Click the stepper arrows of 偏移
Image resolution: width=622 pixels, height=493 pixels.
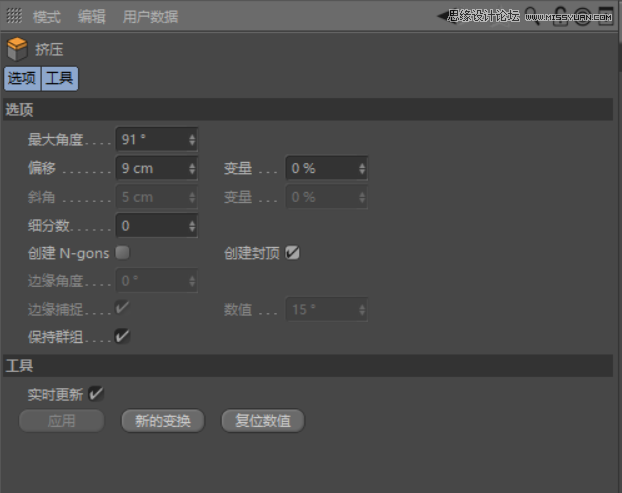[x=192, y=169]
